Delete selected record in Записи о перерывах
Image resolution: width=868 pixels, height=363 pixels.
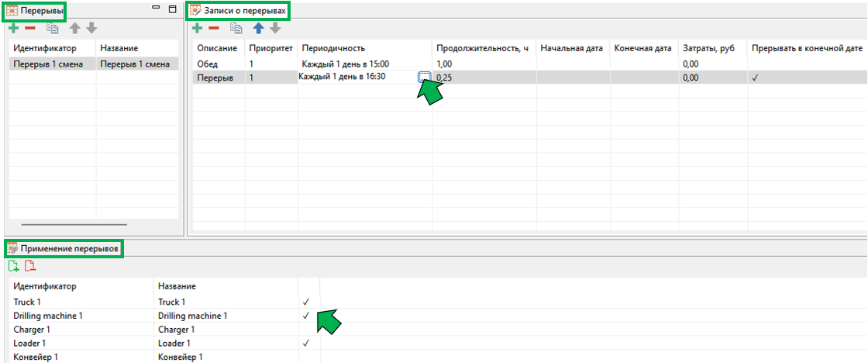pyautogui.click(x=214, y=28)
